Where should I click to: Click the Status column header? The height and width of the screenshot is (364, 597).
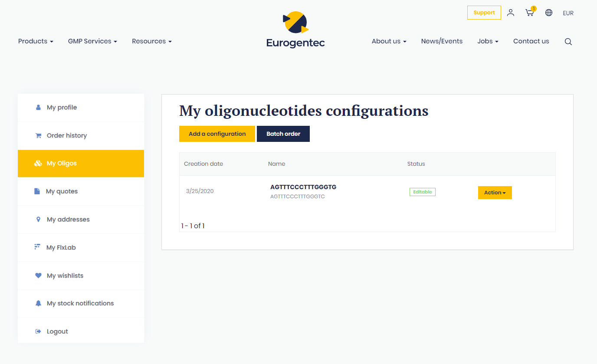coord(416,164)
